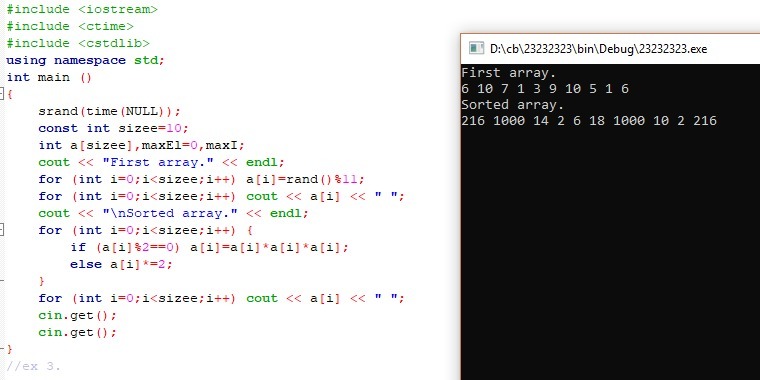Click the rand()%11 expression in the code
This screenshot has width=760, height=380.
(x=325, y=179)
